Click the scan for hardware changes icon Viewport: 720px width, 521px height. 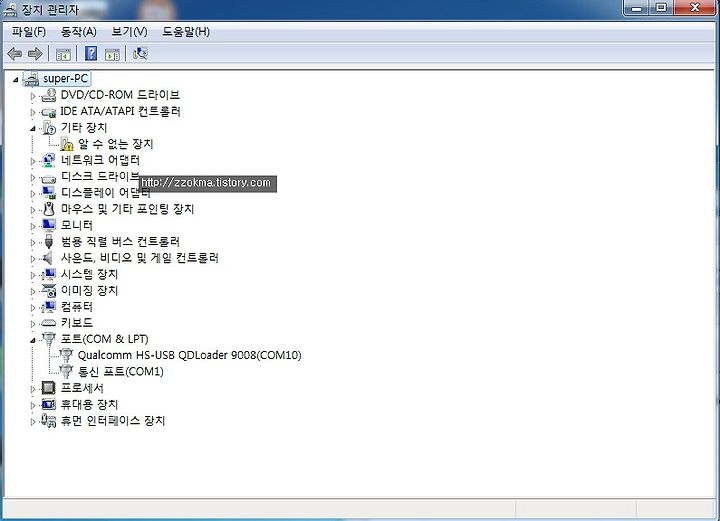[140, 54]
